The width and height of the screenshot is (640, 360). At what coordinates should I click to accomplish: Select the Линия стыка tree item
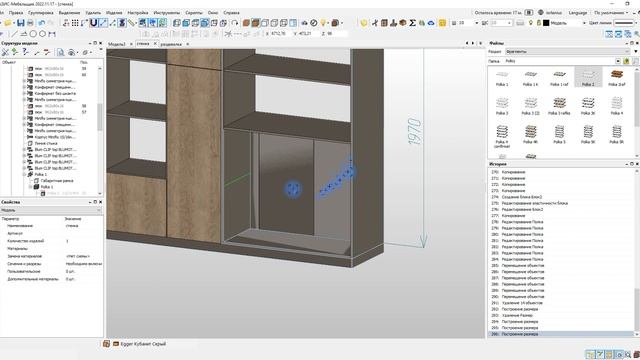(46, 143)
